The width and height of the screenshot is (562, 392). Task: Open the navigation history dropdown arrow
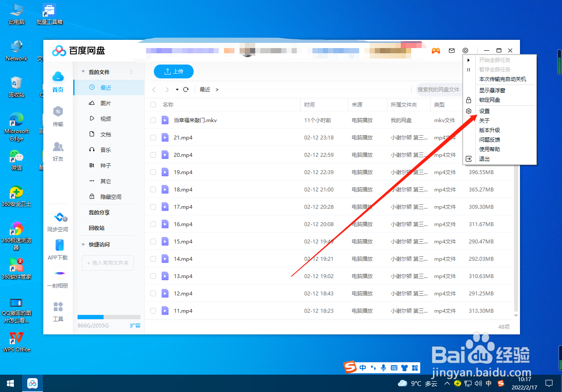point(178,89)
